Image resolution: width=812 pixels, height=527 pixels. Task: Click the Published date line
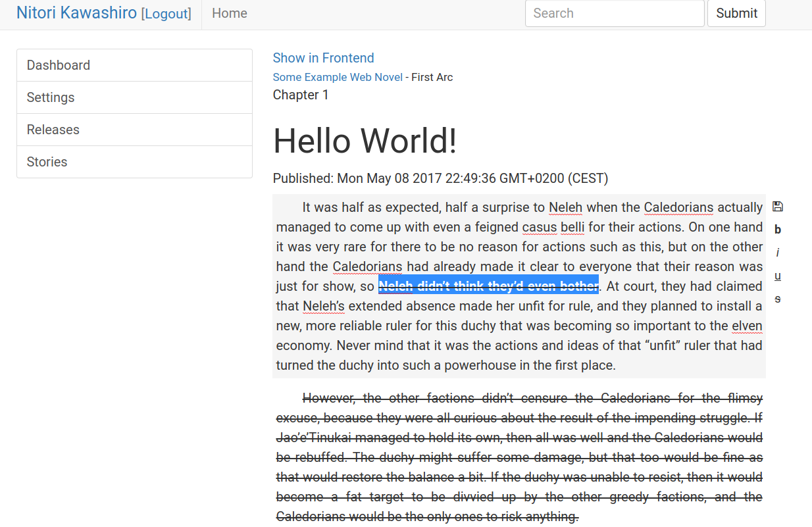pos(440,178)
